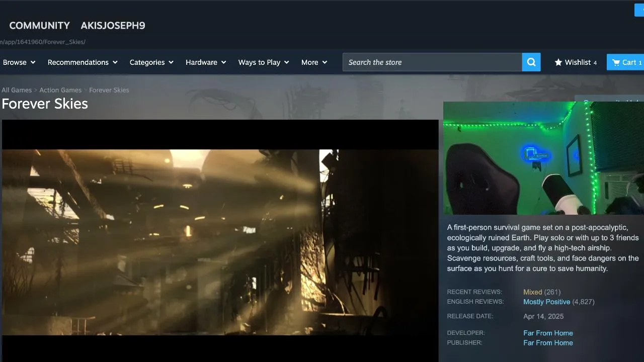The width and height of the screenshot is (644, 362).
Task: Open the Categories dropdown
Action: [151, 62]
